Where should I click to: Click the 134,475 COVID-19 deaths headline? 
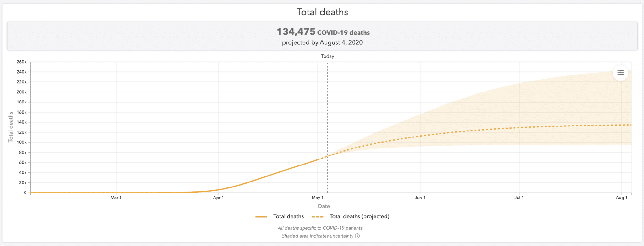tap(323, 32)
